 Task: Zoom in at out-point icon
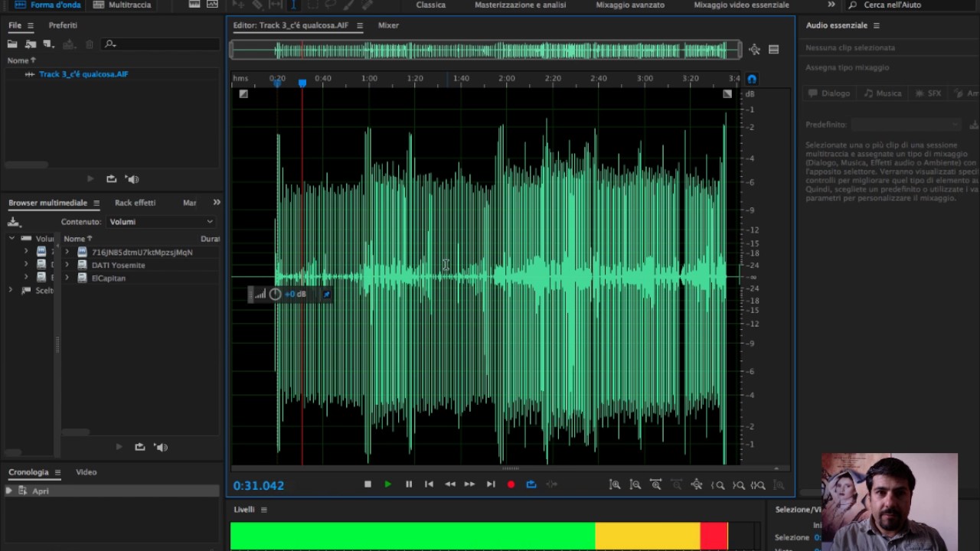point(738,484)
